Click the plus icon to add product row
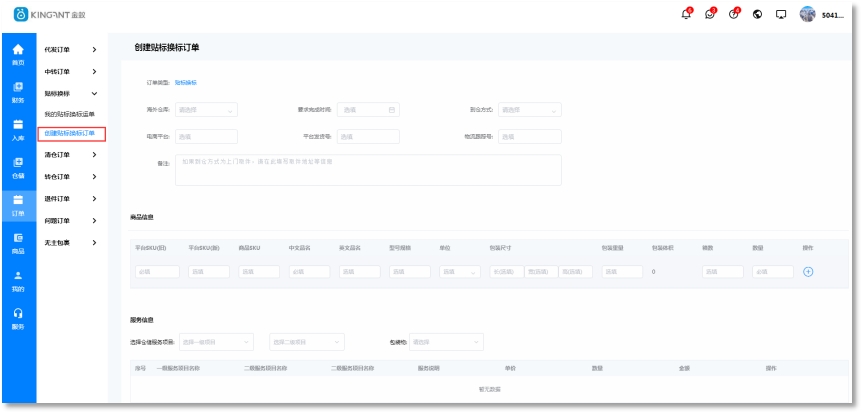 click(808, 271)
